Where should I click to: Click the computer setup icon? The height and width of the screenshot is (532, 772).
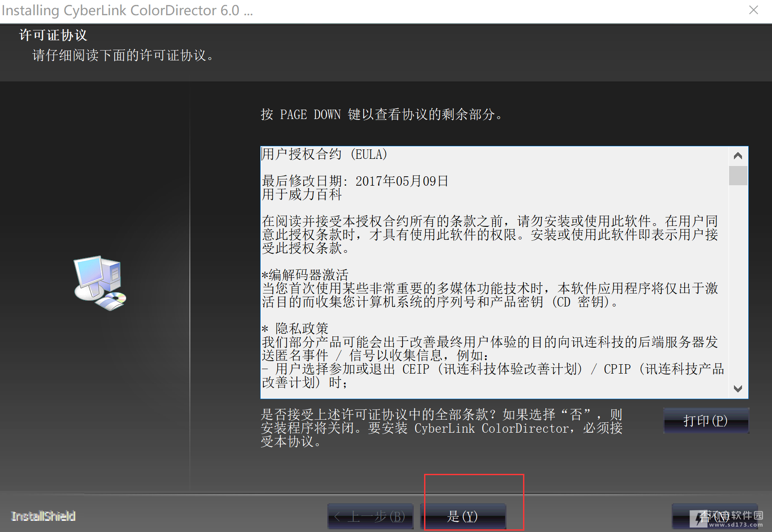pyautogui.click(x=100, y=283)
